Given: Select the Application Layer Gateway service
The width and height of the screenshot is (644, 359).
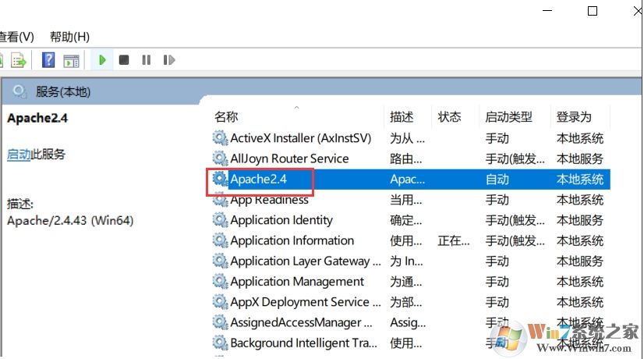Looking at the screenshot, I should point(411,261).
